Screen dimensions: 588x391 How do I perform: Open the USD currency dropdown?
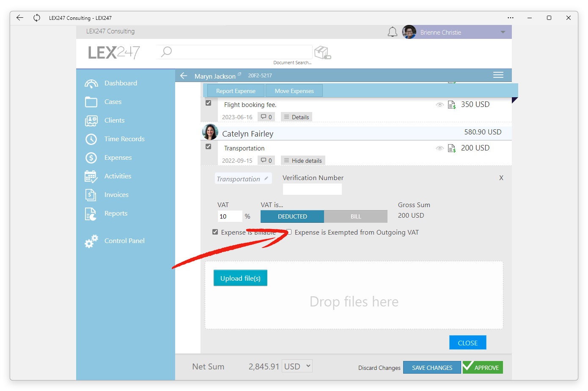(x=297, y=366)
